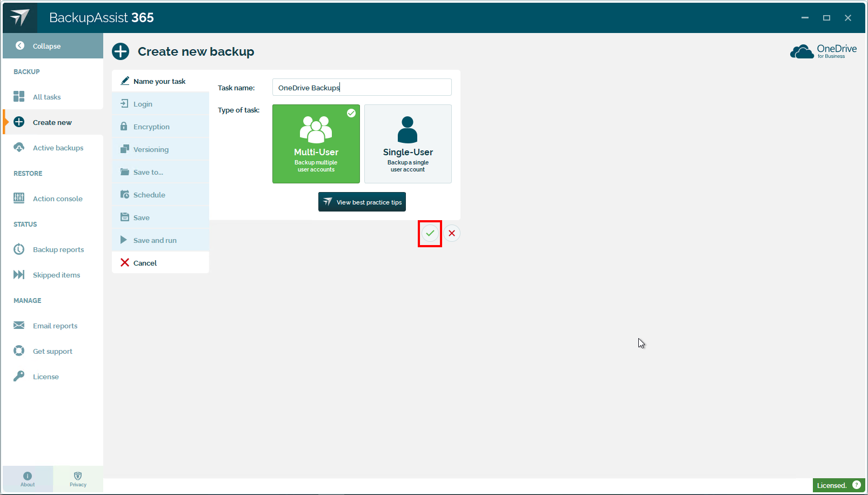
Task: Go to the Encryption step
Action: point(161,127)
